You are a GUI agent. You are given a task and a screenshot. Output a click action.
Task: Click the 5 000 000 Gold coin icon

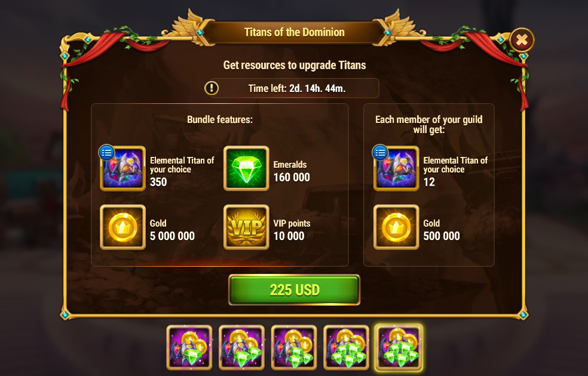click(x=122, y=227)
